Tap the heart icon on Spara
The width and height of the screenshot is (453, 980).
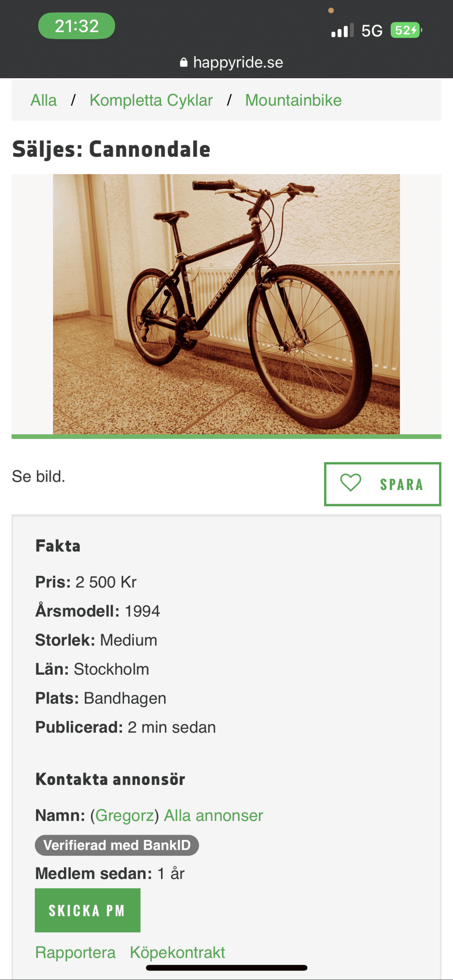(350, 483)
